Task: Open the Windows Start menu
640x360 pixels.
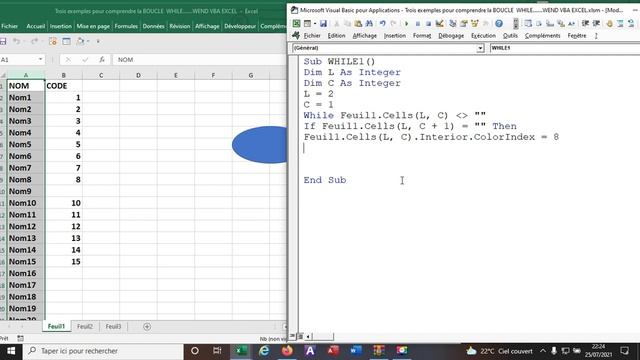Action: click(x=11, y=351)
